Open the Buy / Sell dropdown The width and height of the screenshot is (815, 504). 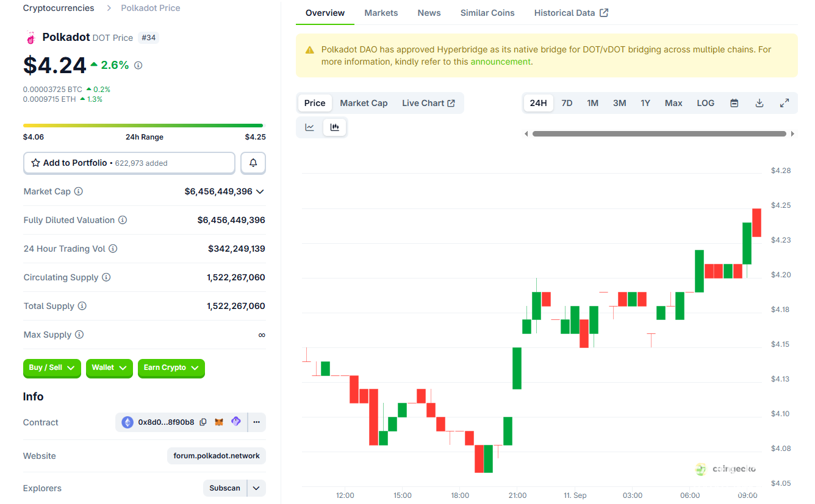(52, 368)
